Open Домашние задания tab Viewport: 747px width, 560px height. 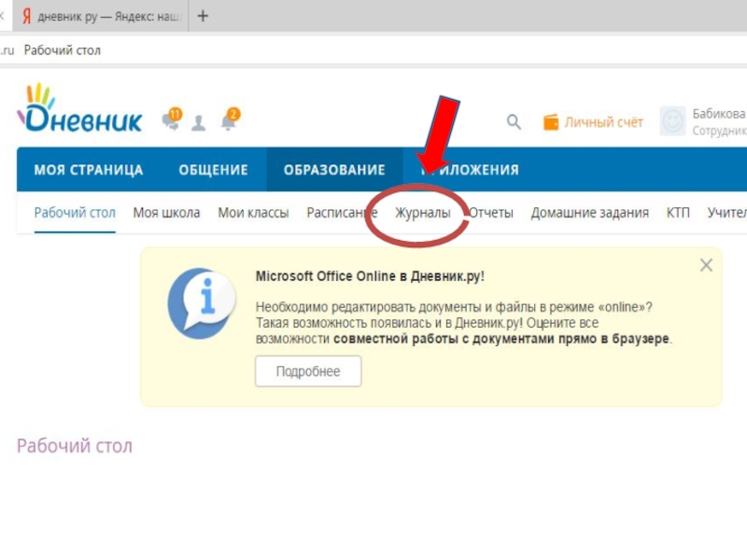point(590,213)
